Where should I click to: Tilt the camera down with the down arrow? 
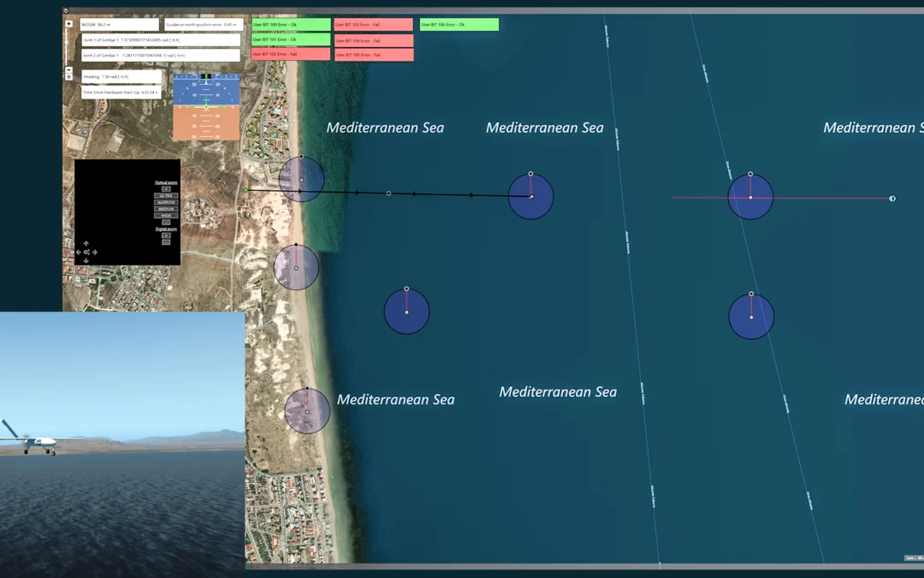[x=86, y=260]
